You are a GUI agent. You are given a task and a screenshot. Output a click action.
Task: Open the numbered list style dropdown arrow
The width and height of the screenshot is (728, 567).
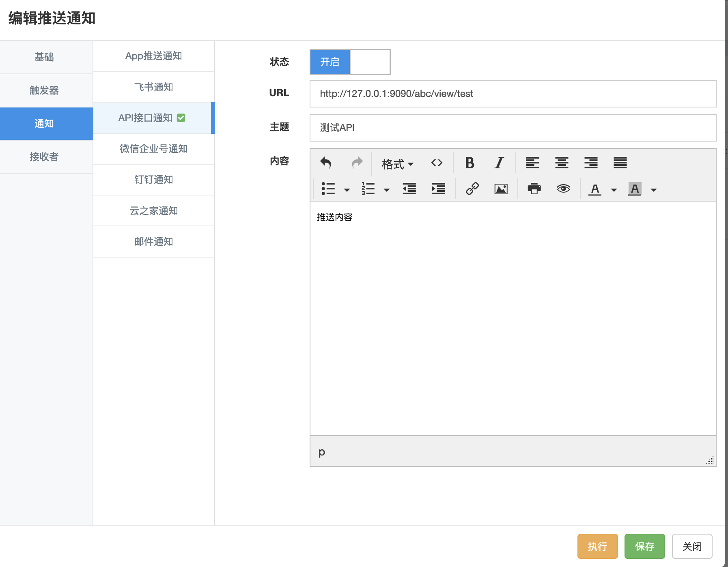[387, 190]
